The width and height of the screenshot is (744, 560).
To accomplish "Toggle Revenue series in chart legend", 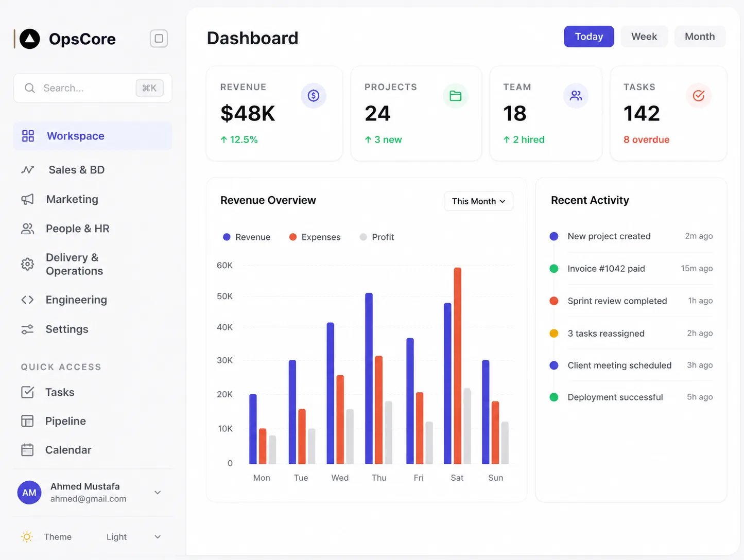I will point(247,237).
